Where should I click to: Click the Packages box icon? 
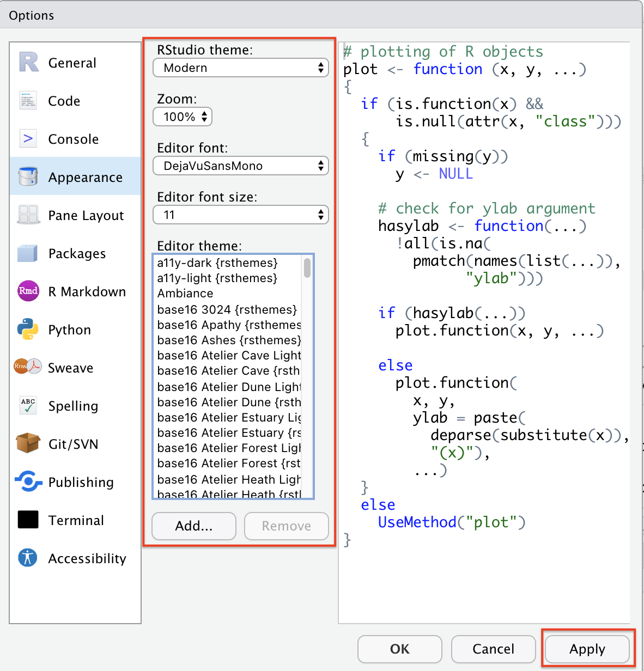click(28, 253)
